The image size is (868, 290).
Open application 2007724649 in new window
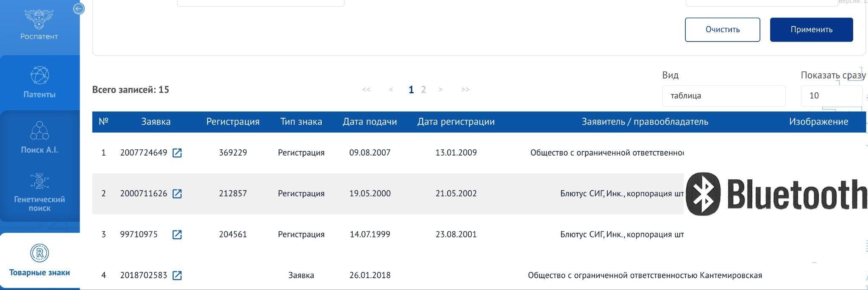[177, 153]
